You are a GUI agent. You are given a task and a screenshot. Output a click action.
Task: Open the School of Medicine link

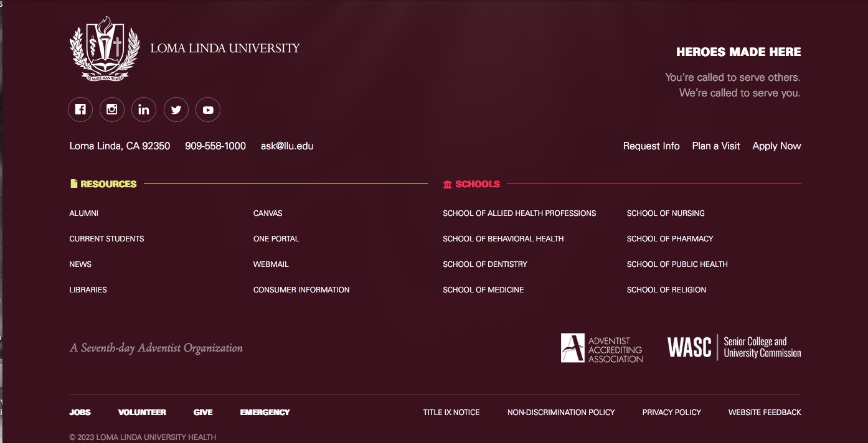[483, 290]
